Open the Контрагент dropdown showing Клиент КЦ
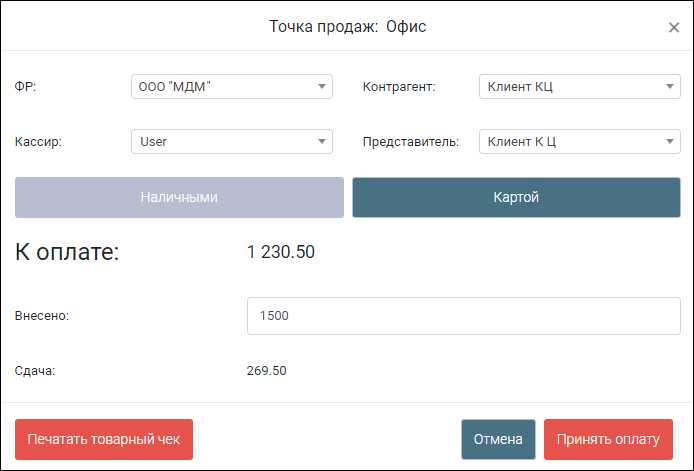This screenshot has width=694, height=471. (x=580, y=86)
